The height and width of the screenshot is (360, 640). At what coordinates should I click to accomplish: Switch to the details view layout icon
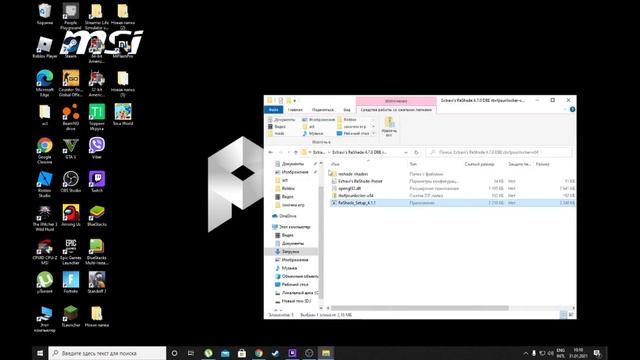[x=563, y=315]
